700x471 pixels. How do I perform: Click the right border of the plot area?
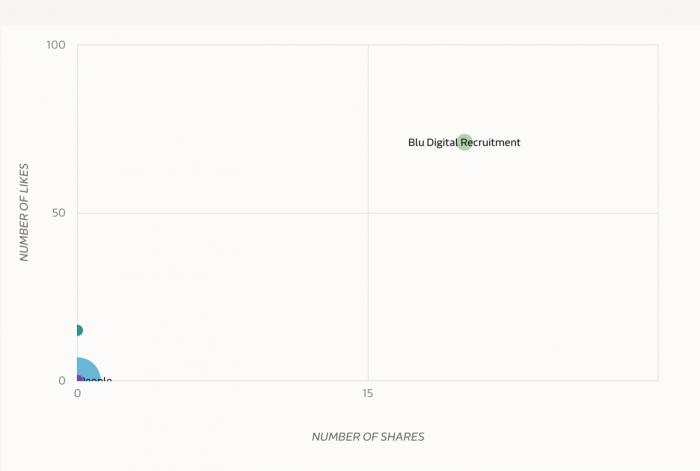(x=658, y=250)
